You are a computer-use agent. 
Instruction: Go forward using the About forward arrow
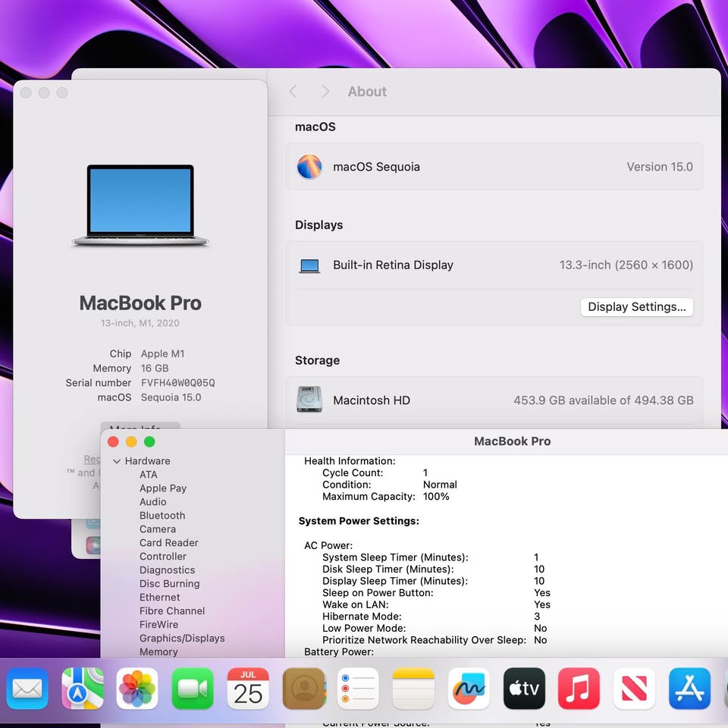pos(325,92)
